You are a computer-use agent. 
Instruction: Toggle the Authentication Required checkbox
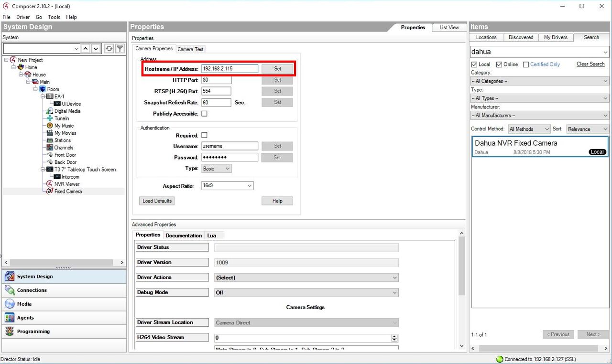point(205,136)
